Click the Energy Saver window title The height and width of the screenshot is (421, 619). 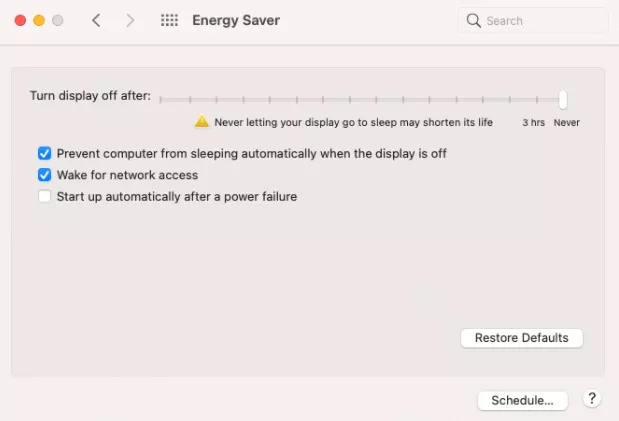click(236, 20)
